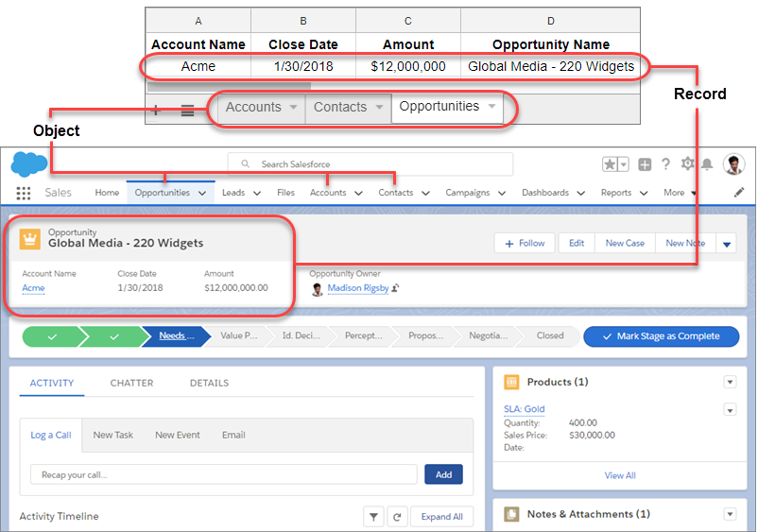Expand the Reports nav dropdown chevron
The height and width of the screenshot is (532, 758).
click(x=644, y=193)
